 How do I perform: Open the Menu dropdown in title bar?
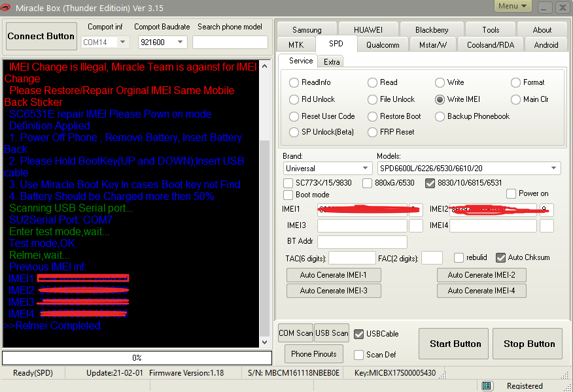512,6
